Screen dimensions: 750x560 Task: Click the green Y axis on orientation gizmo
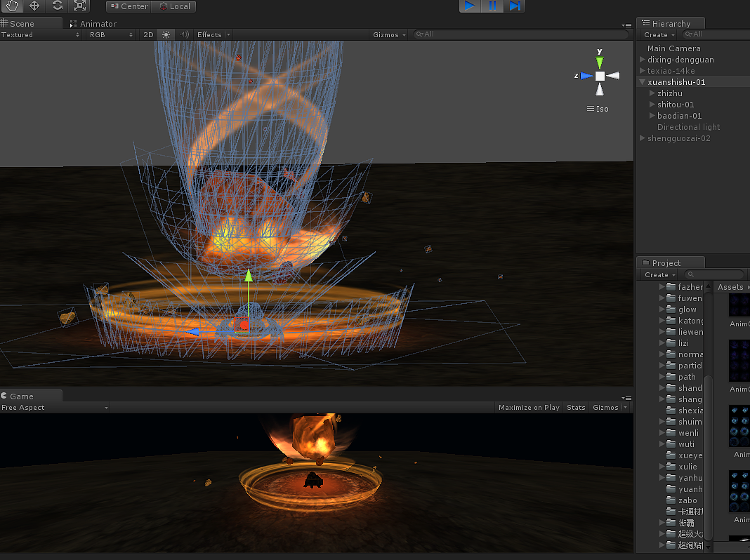[x=600, y=62]
